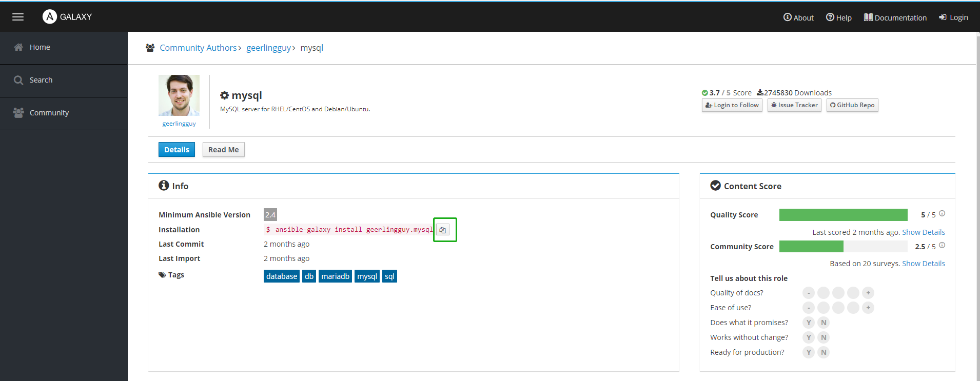Answer Y for Works without change

809,337
